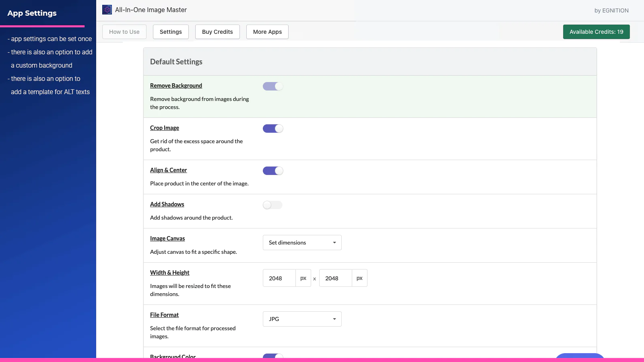
Task: Click the Available Credits: 19 button
Action: pos(596,32)
